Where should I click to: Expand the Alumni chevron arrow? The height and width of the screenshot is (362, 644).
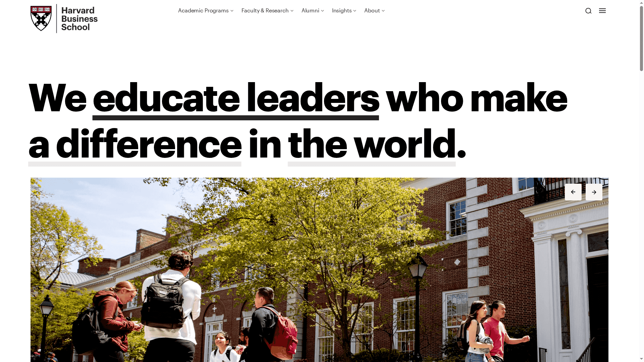322,11
